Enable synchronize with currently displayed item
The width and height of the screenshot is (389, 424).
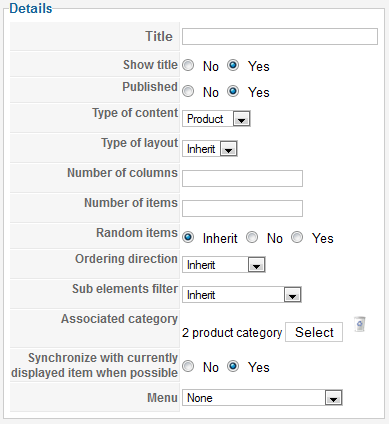point(233,366)
